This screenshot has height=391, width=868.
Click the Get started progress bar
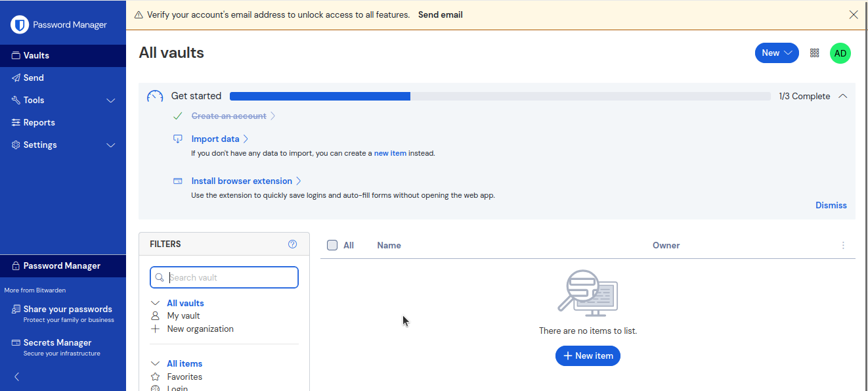[499, 97]
